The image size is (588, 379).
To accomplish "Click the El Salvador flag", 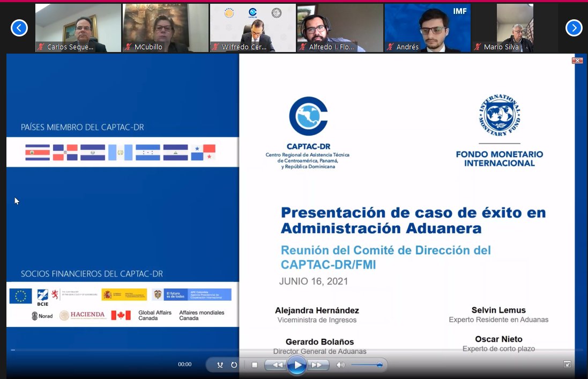I will click(93, 153).
